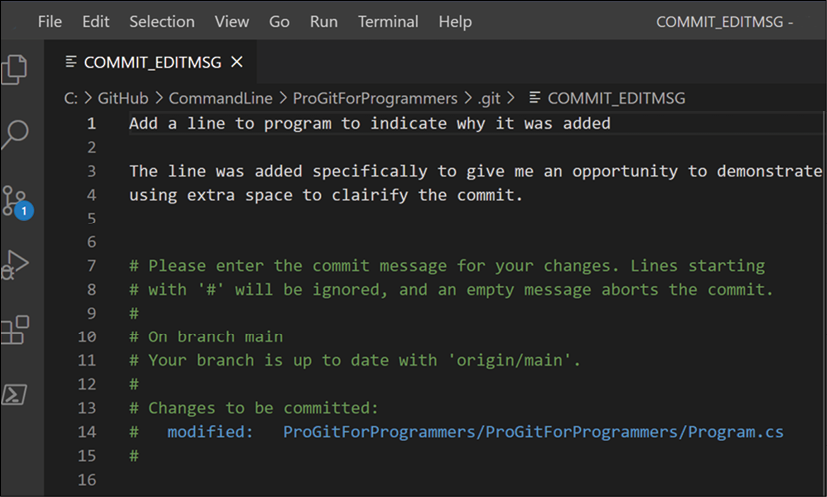Click line number 1 in the gutter

(91, 123)
